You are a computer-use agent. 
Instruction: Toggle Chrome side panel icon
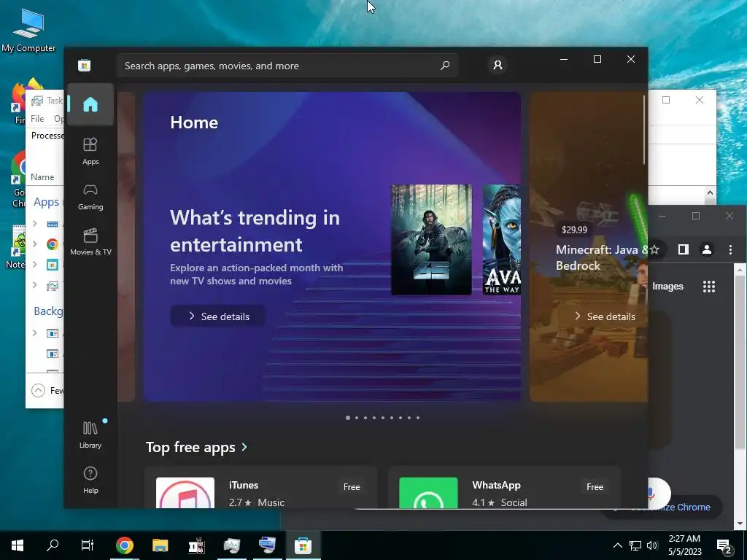[x=683, y=249]
